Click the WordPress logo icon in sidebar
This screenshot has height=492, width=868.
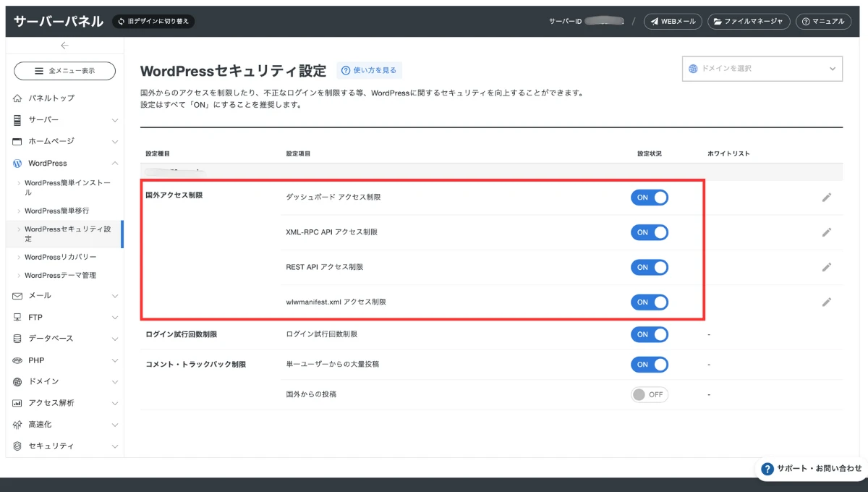(x=17, y=164)
